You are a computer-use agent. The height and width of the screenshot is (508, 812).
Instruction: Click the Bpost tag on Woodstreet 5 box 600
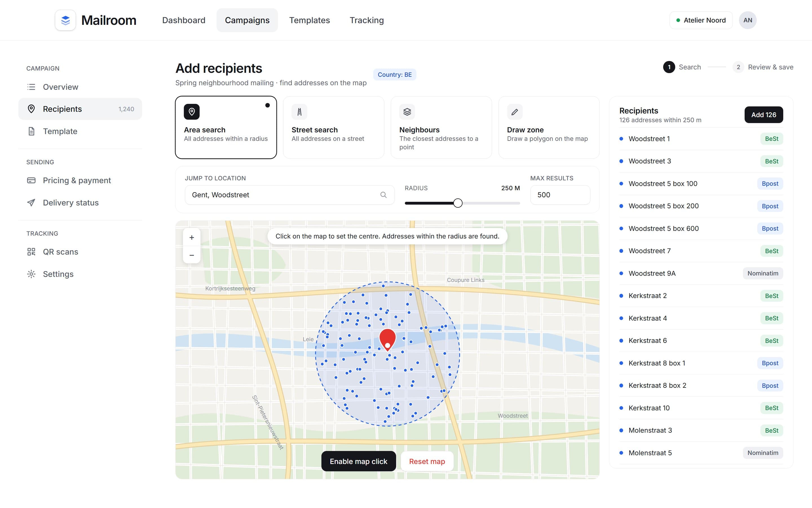coord(770,229)
